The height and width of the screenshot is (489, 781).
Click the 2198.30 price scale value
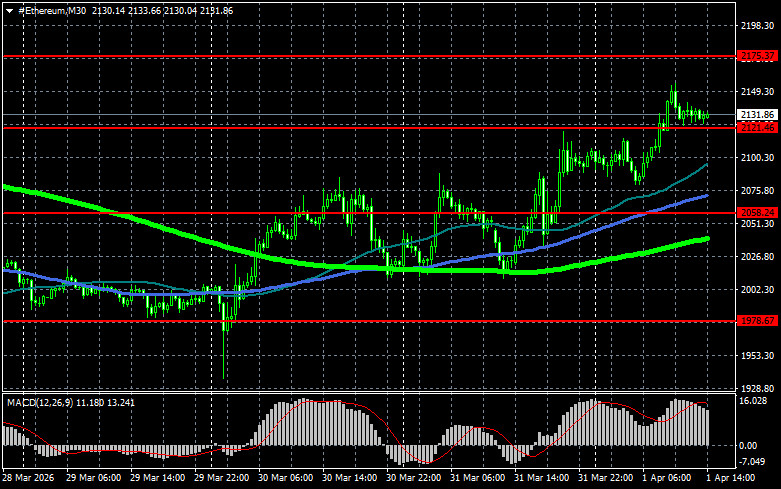tap(757, 26)
